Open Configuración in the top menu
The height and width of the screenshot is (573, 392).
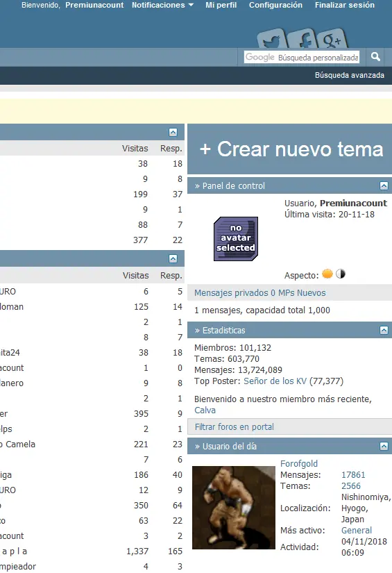[x=275, y=5]
